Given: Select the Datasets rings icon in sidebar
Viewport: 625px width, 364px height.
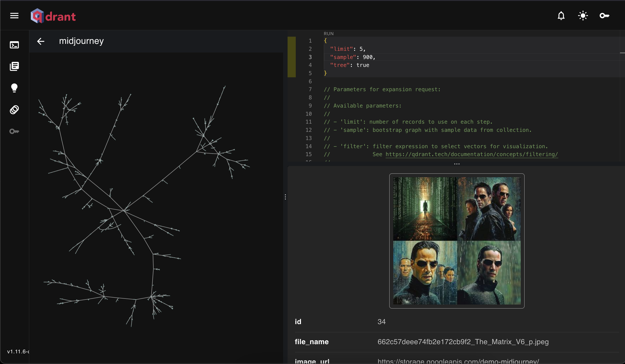Looking at the screenshot, I should (x=14, y=110).
